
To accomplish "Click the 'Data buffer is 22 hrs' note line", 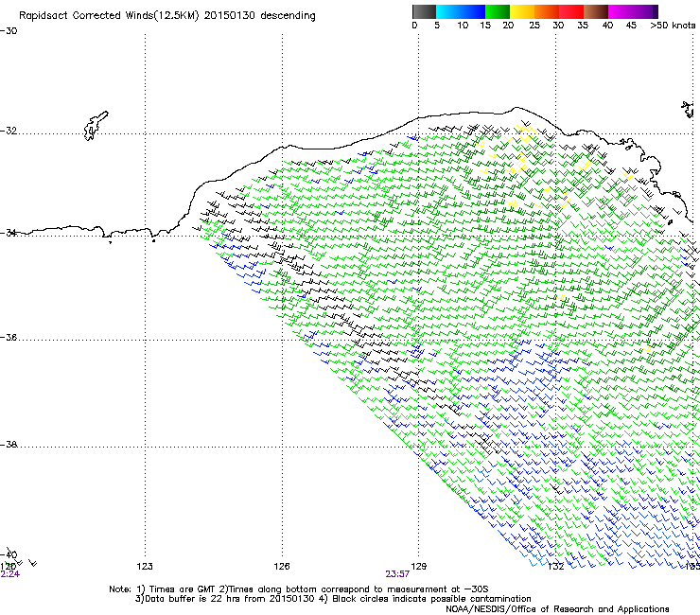I will [333, 599].
